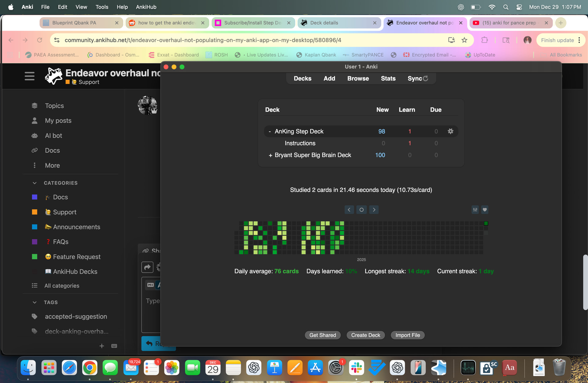Expand the Bryant Super Big Brain Deck
The image size is (588, 383).
270,155
